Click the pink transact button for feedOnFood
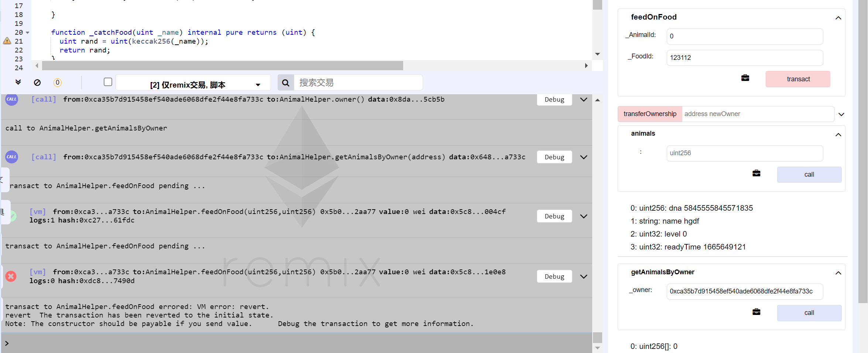This screenshot has width=868, height=353. pyautogui.click(x=797, y=79)
